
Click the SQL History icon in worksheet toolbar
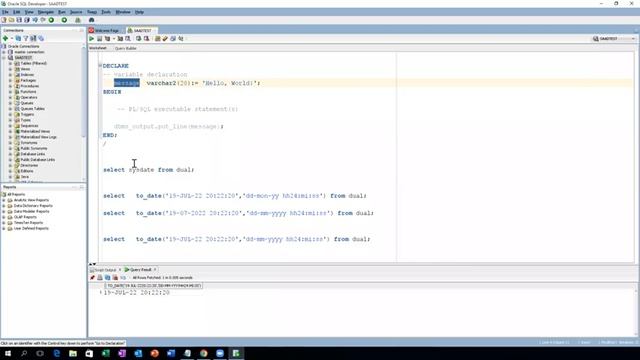coord(173,39)
